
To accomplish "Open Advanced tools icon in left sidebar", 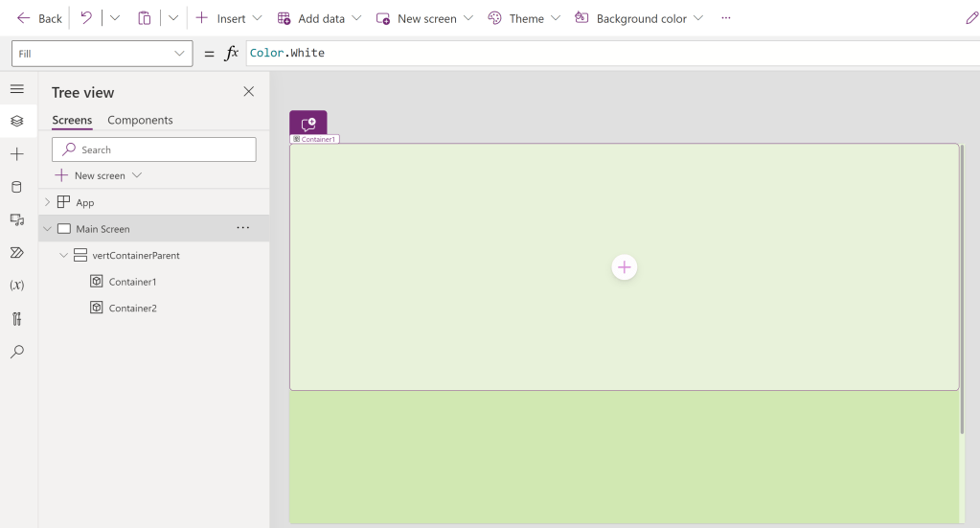I will pyautogui.click(x=16, y=319).
